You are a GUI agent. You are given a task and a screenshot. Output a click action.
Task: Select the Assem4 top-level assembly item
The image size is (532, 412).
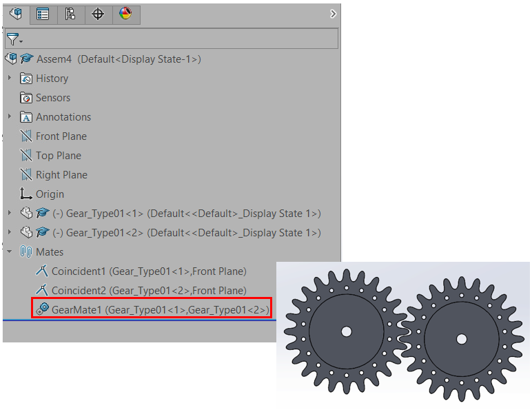pyautogui.click(x=119, y=59)
